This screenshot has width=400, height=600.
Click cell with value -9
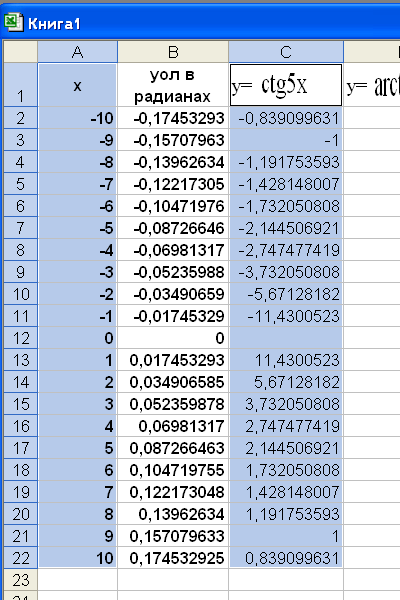78,140
